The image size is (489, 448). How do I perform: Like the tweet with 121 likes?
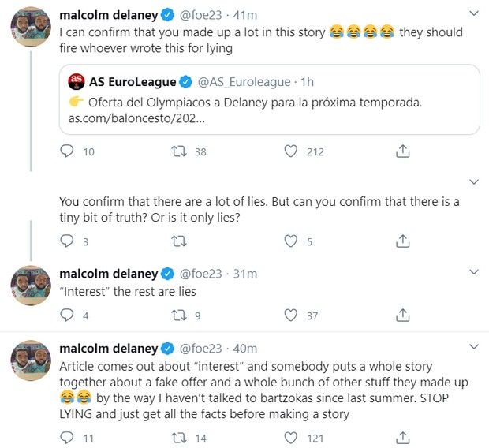[291, 438]
